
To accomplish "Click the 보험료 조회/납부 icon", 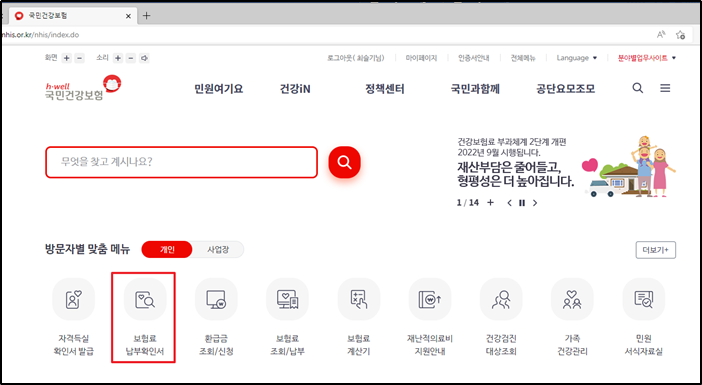I will pos(287,299).
